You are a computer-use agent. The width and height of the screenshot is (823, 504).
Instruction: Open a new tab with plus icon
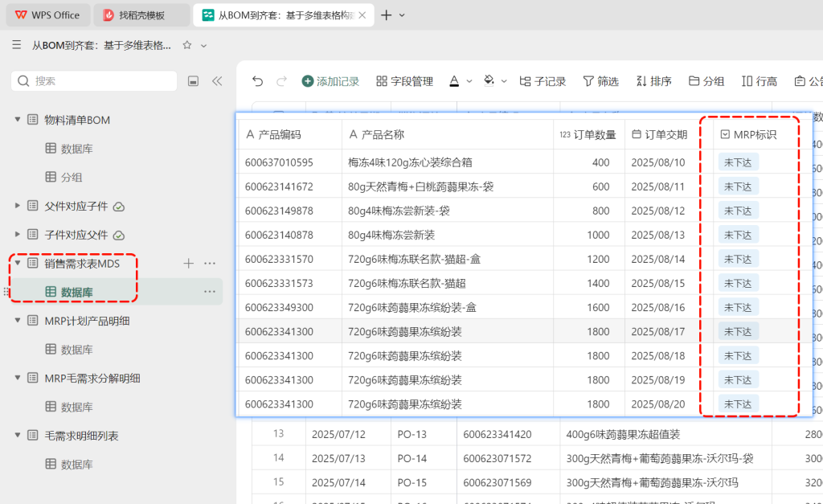coord(386,15)
